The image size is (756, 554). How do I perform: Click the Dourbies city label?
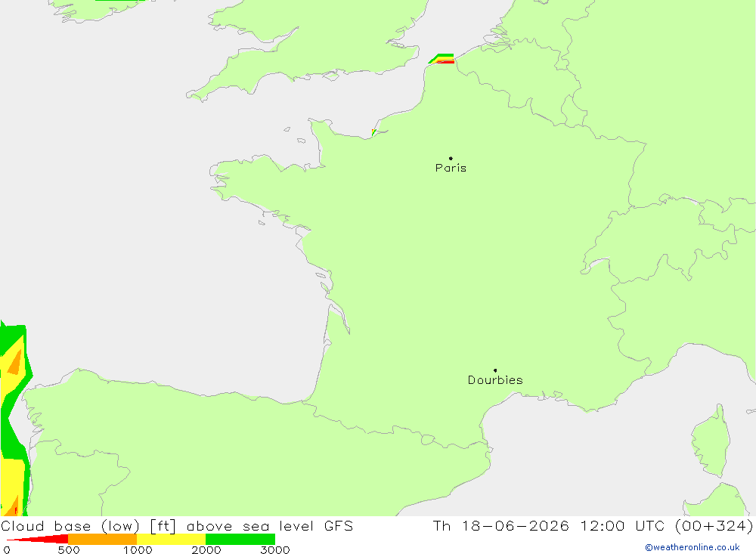495,380
